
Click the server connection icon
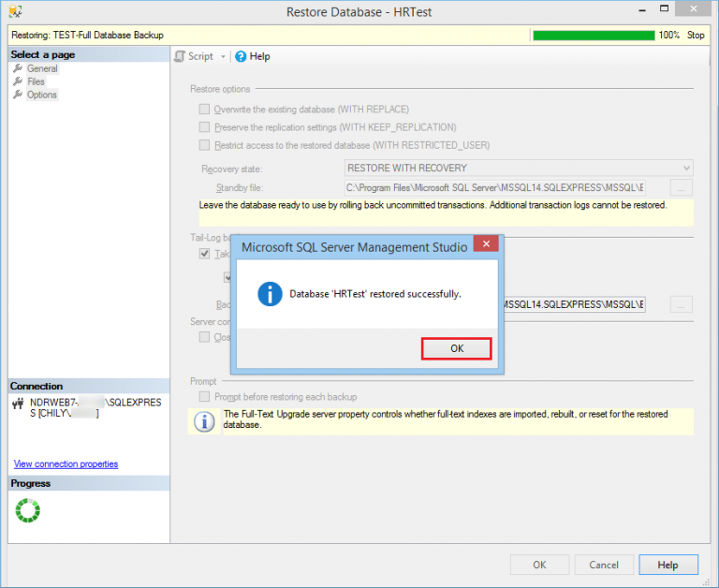click(18, 404)
